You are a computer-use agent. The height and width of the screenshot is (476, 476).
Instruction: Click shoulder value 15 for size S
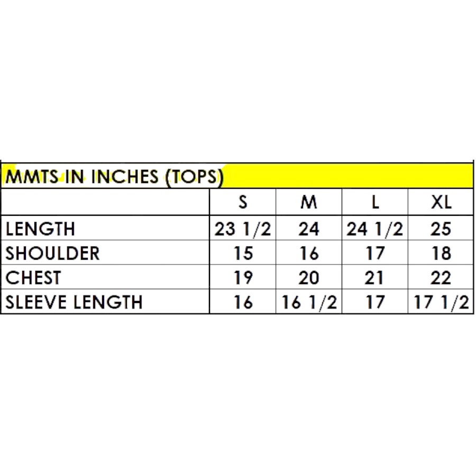(x=243, y=253)
